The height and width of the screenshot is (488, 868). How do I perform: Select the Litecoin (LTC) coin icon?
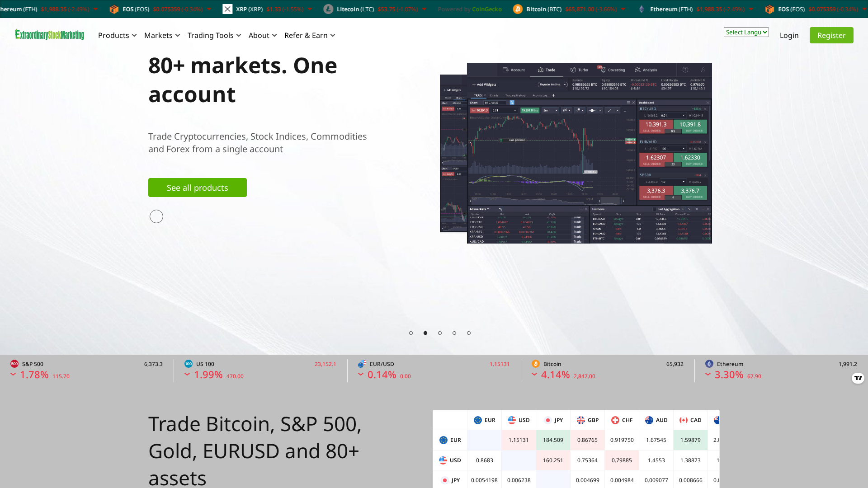(x=329, y=9)
